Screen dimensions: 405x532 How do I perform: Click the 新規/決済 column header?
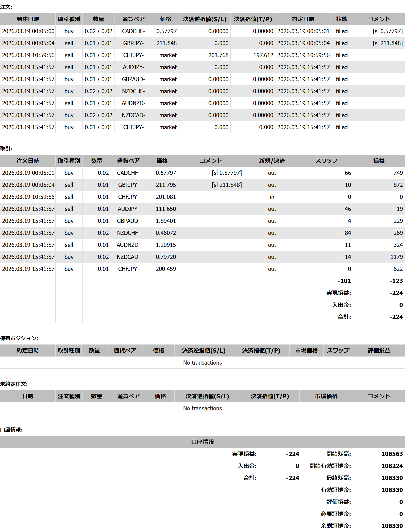coord(272,161)
